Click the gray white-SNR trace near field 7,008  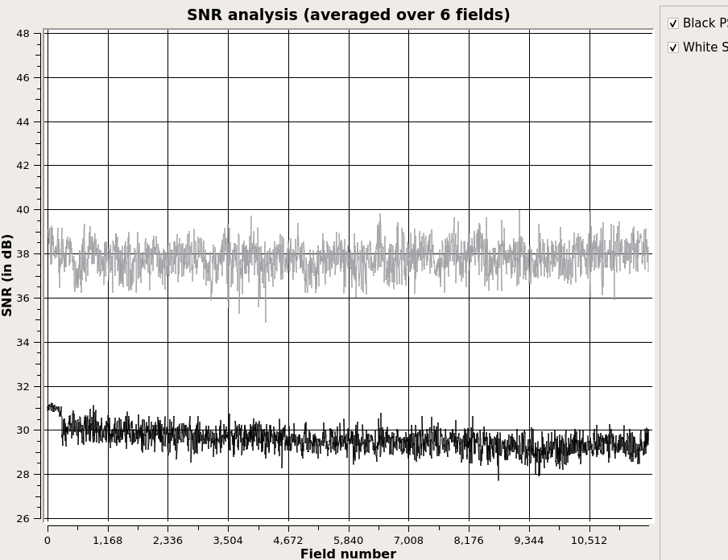click(408, 257)
